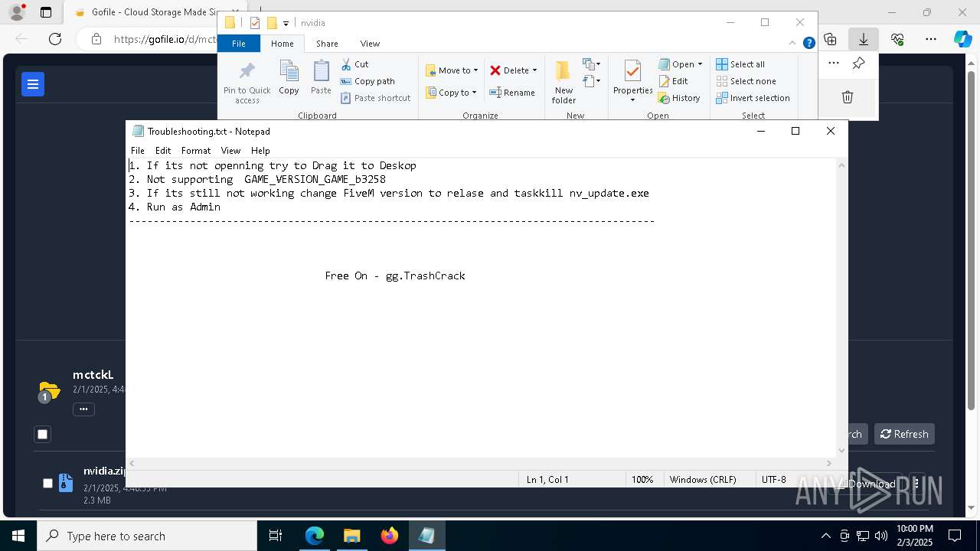Screen dimensions: 980x551
Task: Click the Explorer quick access properties checkmark icon
Action: pos(255,23)
